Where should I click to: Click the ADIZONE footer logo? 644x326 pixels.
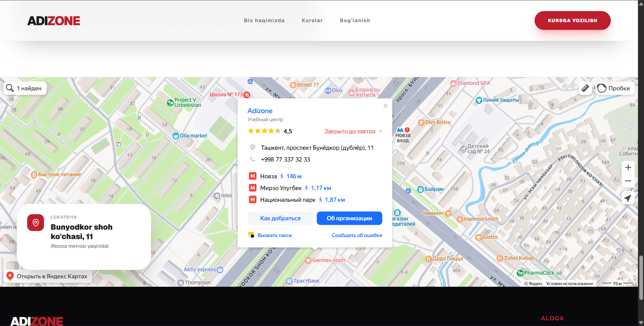[37, 321]
